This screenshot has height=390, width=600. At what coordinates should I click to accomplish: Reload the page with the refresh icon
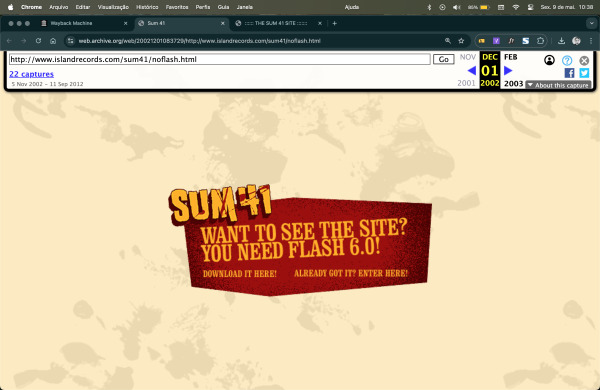tap(38, 41)
